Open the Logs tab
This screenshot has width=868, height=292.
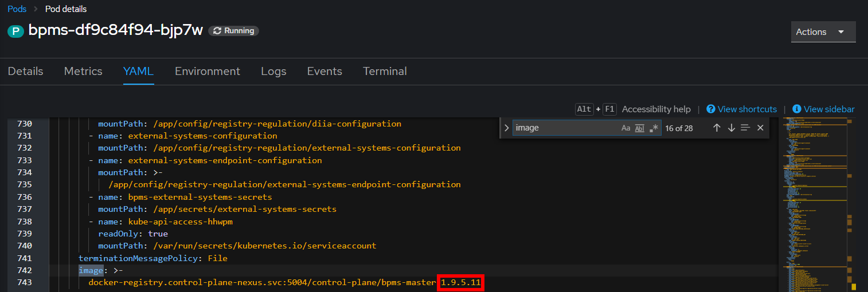coord(273,71)
